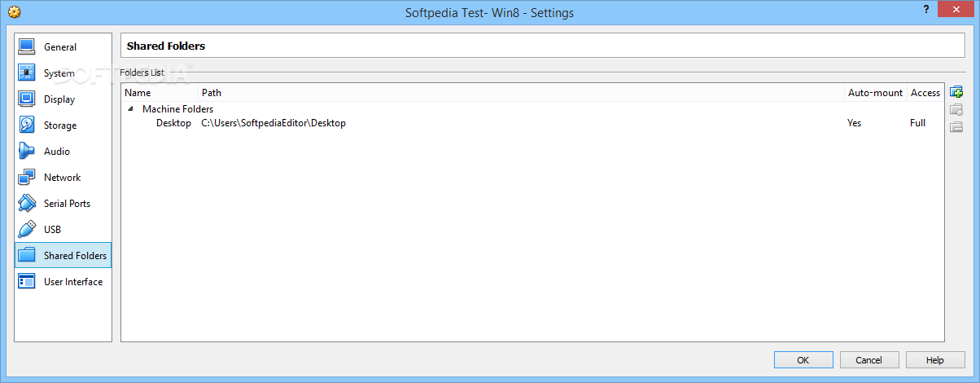
Task: Open Audio speaker settings
Action: tap(27, 152)
